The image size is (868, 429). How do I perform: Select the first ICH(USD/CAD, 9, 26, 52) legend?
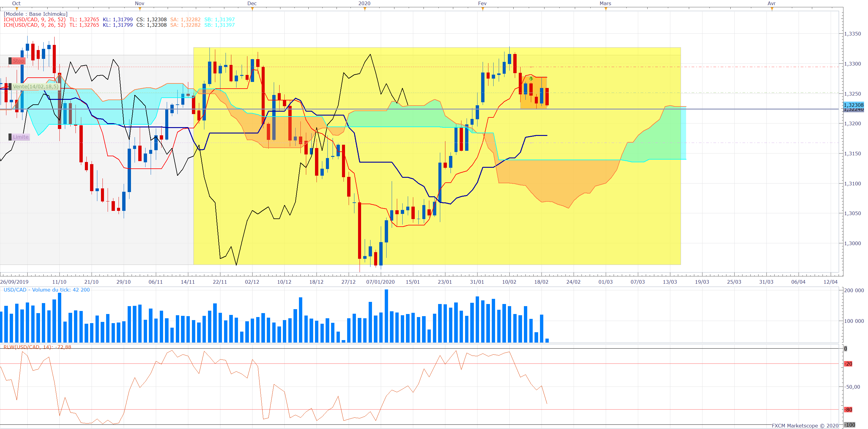click(34, 19)
